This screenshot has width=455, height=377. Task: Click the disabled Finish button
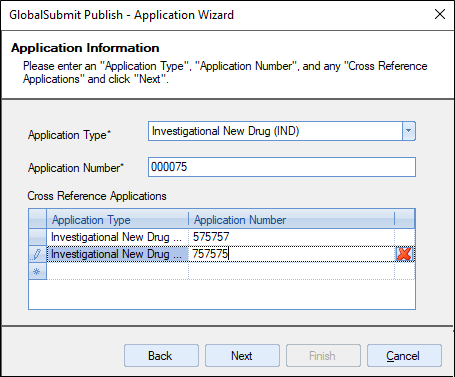pyautogui.click(x=323, y=356)
